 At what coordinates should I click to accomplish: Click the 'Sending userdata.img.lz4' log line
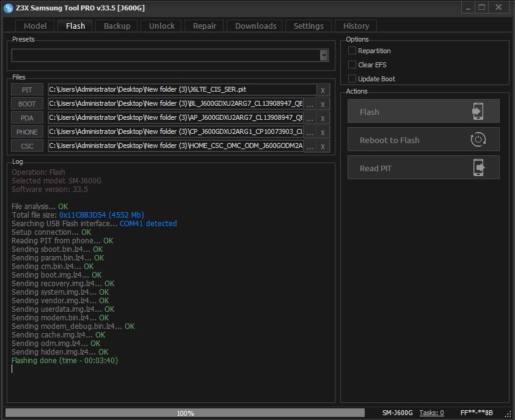(63, 309)
